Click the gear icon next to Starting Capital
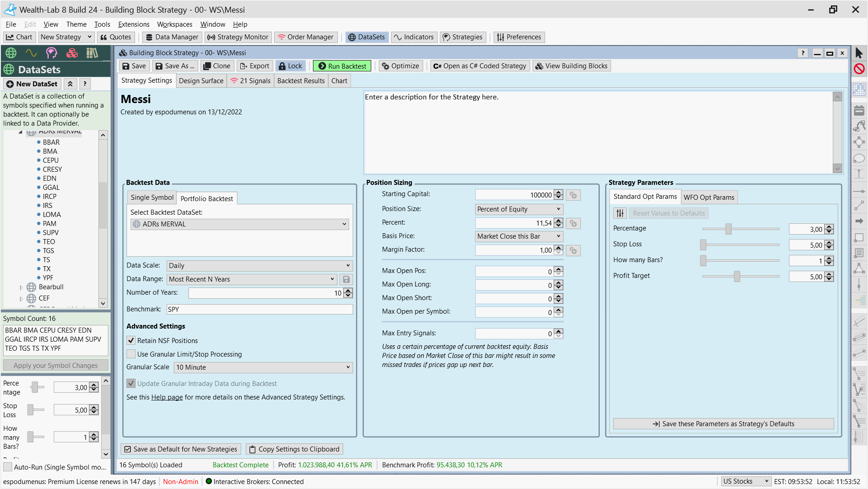This screenshot has height=489, width=868. [x=573, y=195]
